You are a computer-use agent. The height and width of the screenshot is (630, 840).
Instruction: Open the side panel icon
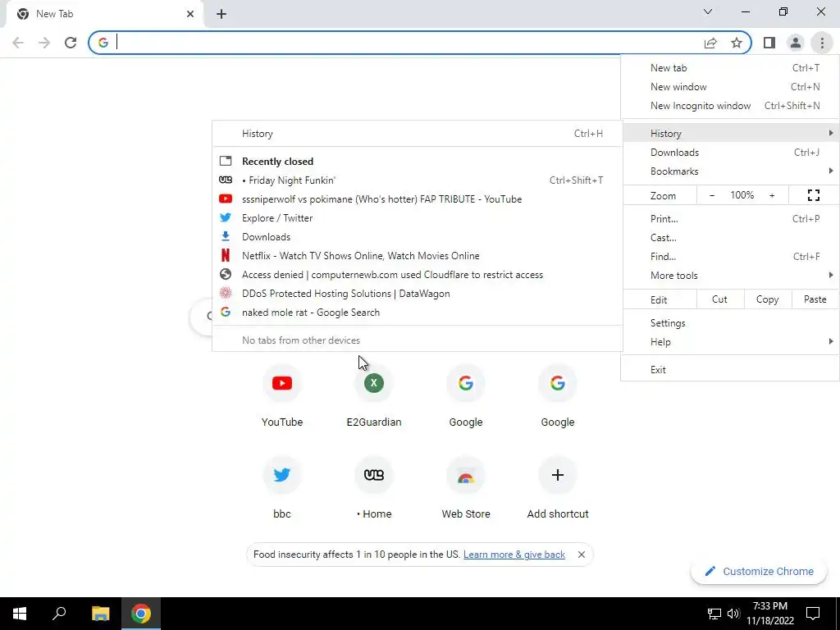(x=769, y=43)
